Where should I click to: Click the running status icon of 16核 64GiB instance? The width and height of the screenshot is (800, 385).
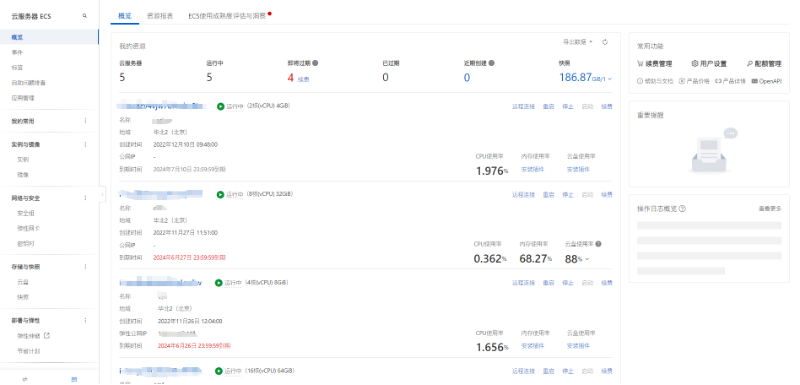tap(218, 371)
